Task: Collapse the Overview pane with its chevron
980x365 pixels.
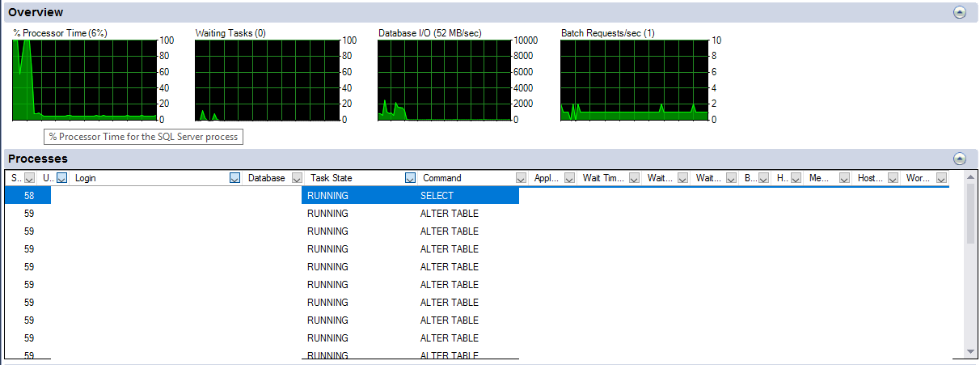Action: coord(960,12)
